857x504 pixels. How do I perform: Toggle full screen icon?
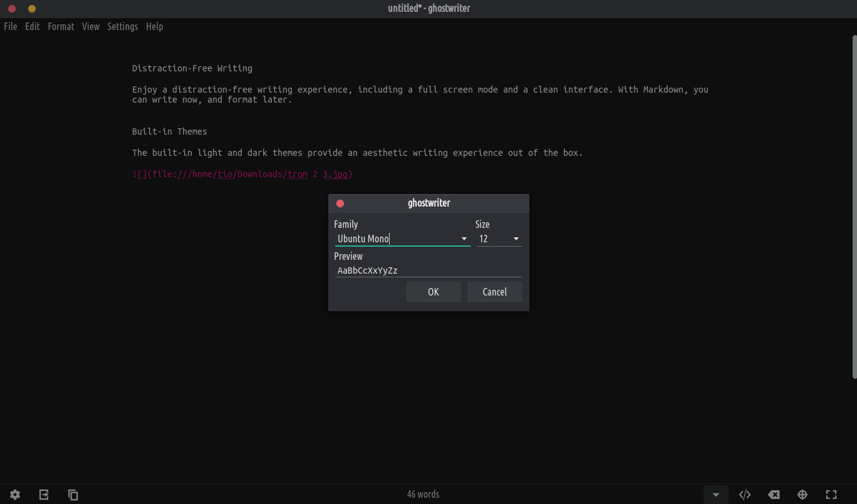click(x=831, y=495)
